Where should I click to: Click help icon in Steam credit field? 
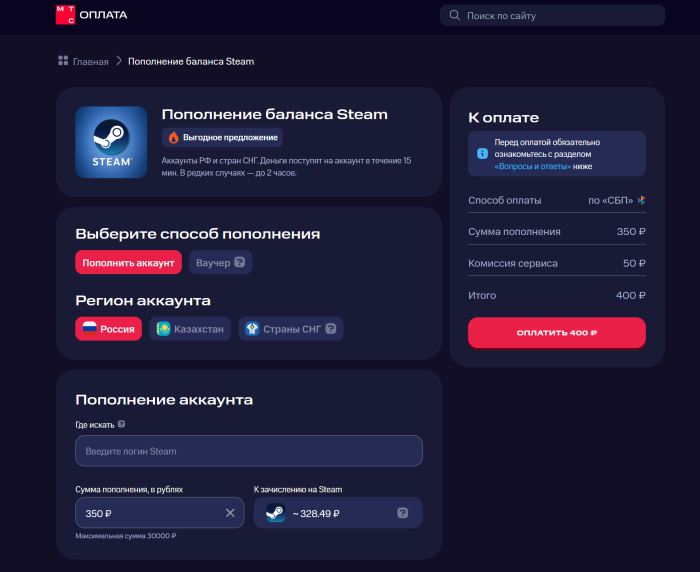coord(402,513)
